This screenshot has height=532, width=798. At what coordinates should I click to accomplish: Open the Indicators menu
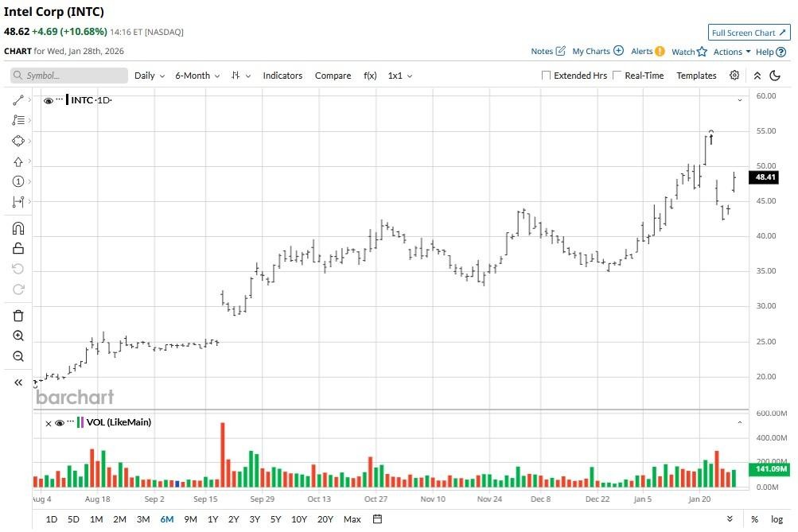pyautogui.click(x=282, y=76)
